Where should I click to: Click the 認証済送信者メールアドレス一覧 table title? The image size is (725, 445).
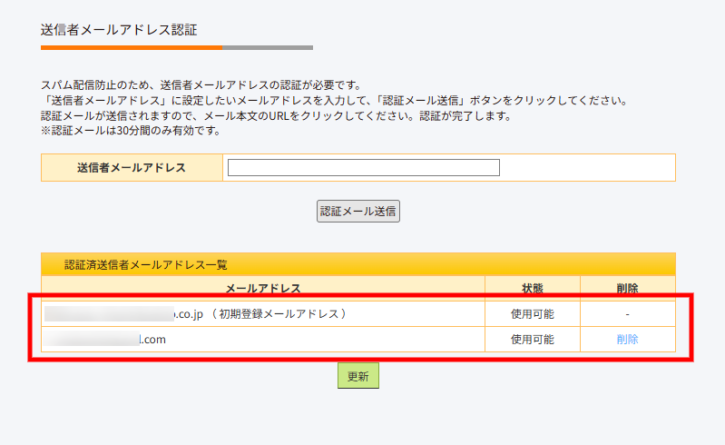[x=146, y=265]
